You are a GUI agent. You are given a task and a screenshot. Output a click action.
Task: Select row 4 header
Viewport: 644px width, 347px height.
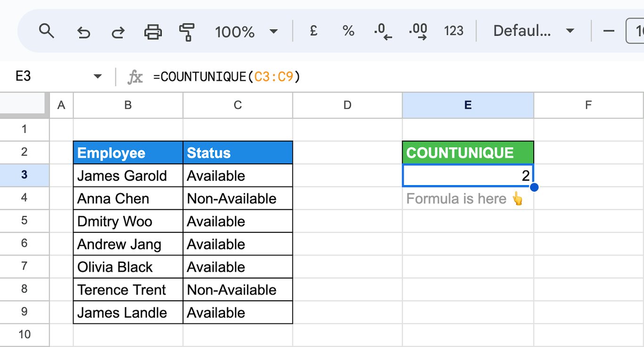tap(25, 198)
